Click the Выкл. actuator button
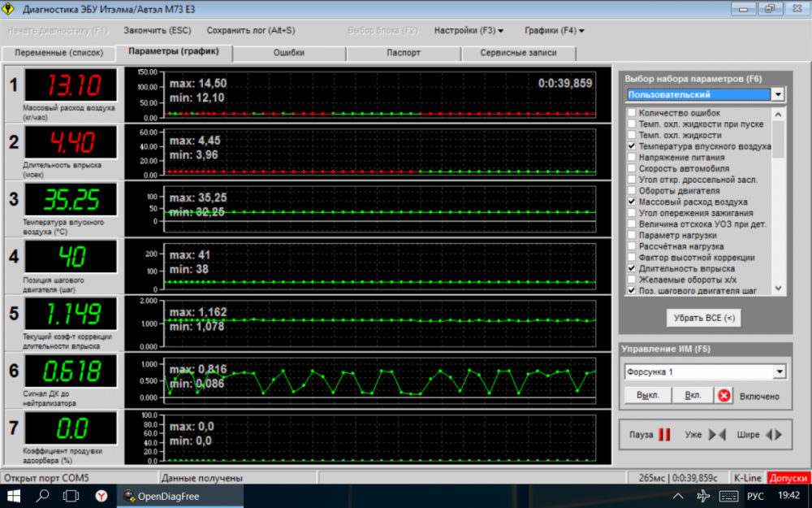 [646, 396]
